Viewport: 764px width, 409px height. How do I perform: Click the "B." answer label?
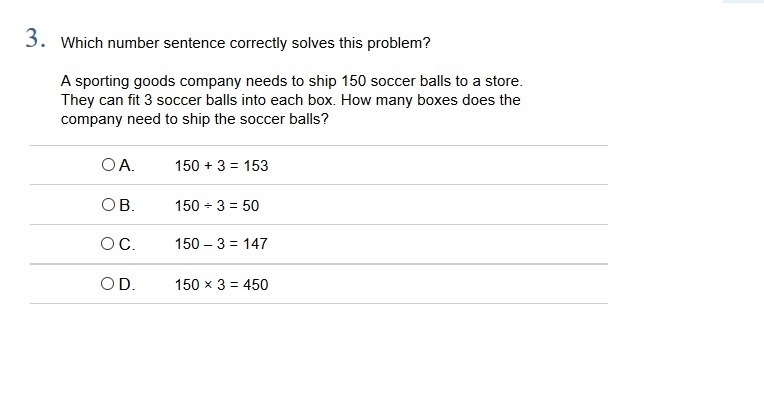point(127,206)
